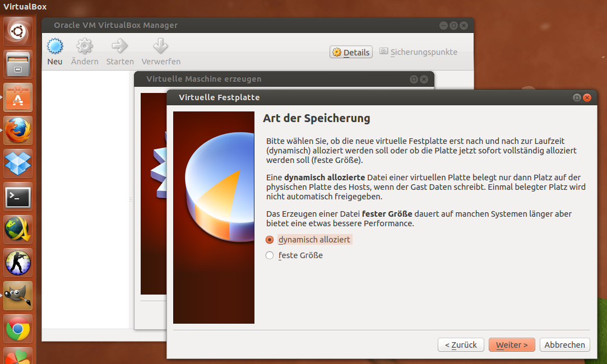Launch Google Chrome from the launcher
607x364 pixels.
(18, 329)
